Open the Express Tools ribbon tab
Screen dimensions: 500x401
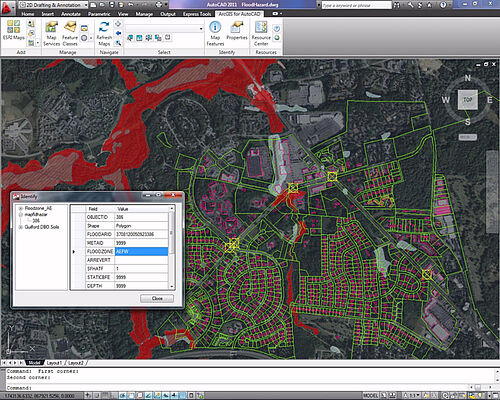pos(197,14)
